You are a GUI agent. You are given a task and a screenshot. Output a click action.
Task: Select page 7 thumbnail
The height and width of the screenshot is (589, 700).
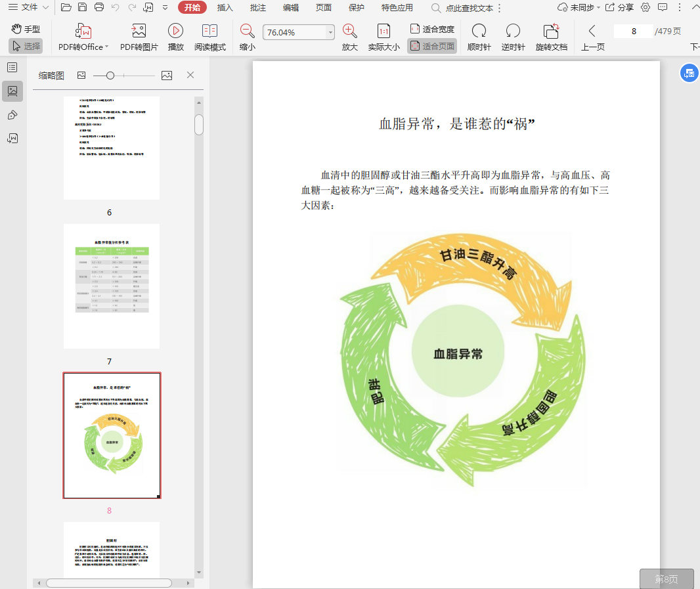pyautogui.click(x=112, y=286)
